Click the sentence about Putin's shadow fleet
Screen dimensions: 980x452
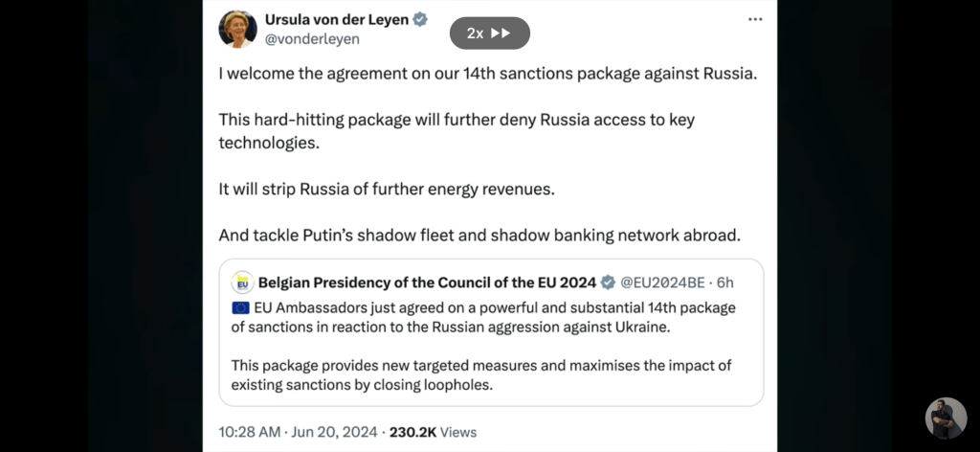479,235
